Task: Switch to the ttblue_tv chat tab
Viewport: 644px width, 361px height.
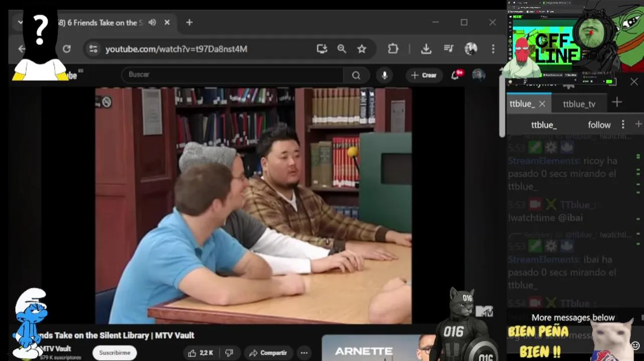Action: click(x=579, y=104)
